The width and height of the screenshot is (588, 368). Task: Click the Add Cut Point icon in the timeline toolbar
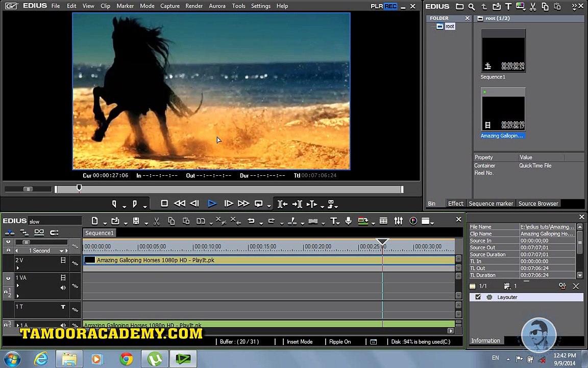(x=292, y=221)
